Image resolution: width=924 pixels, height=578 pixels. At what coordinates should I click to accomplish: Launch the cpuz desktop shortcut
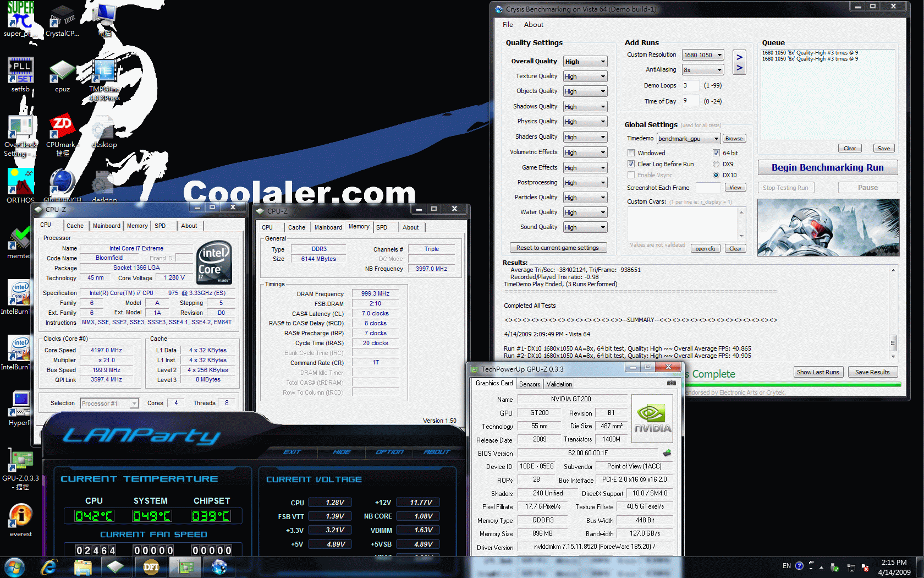click(62, 74)
